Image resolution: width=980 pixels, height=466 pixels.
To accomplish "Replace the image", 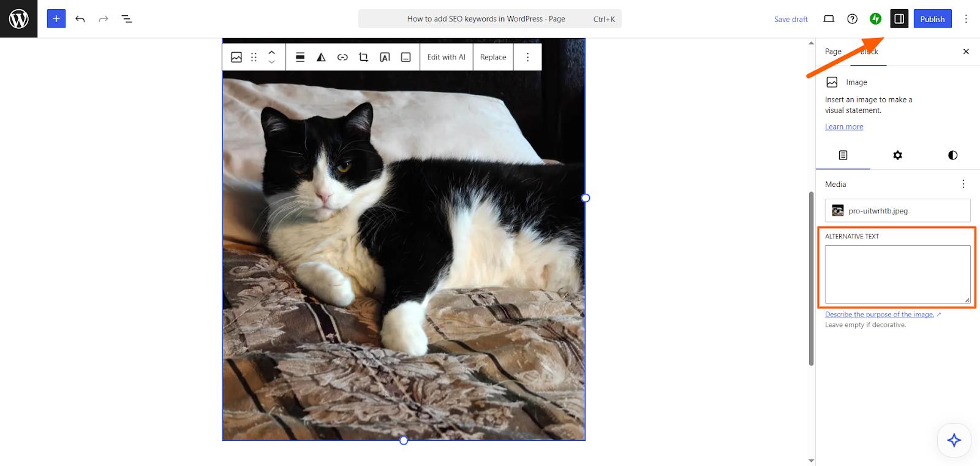I will 493,57.
